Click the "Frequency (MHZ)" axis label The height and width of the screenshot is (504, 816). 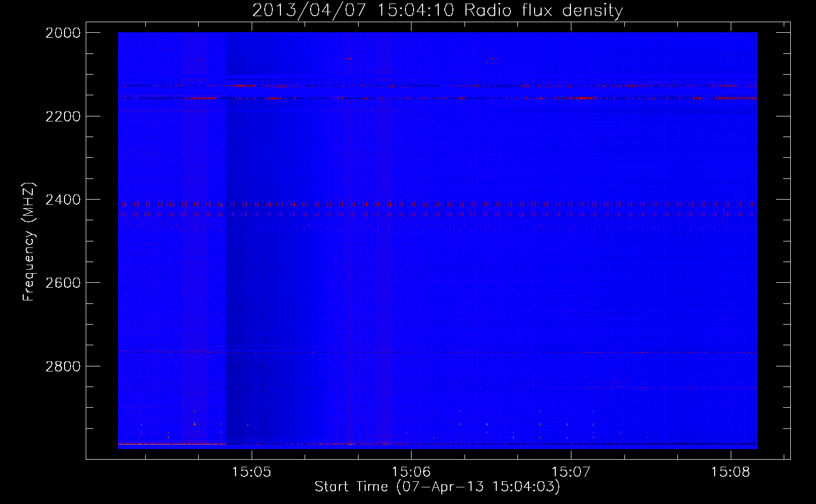[x=29, y=242]
